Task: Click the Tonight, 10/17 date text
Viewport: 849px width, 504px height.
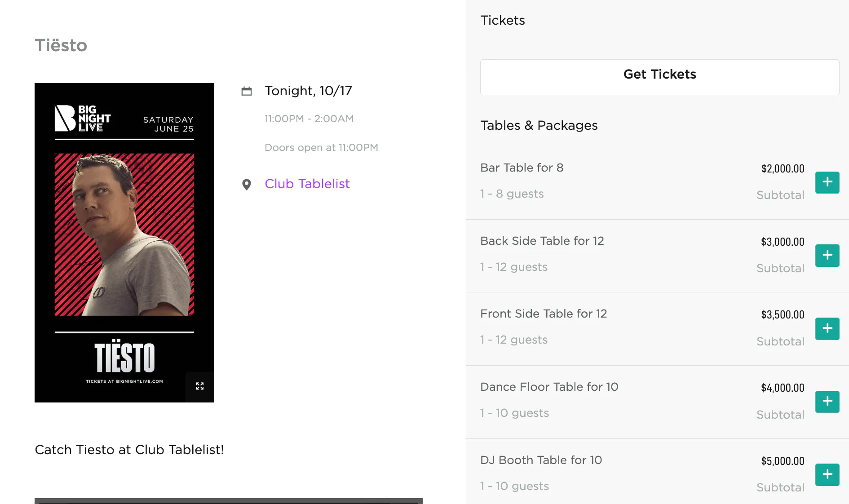Action: (308, 91)
